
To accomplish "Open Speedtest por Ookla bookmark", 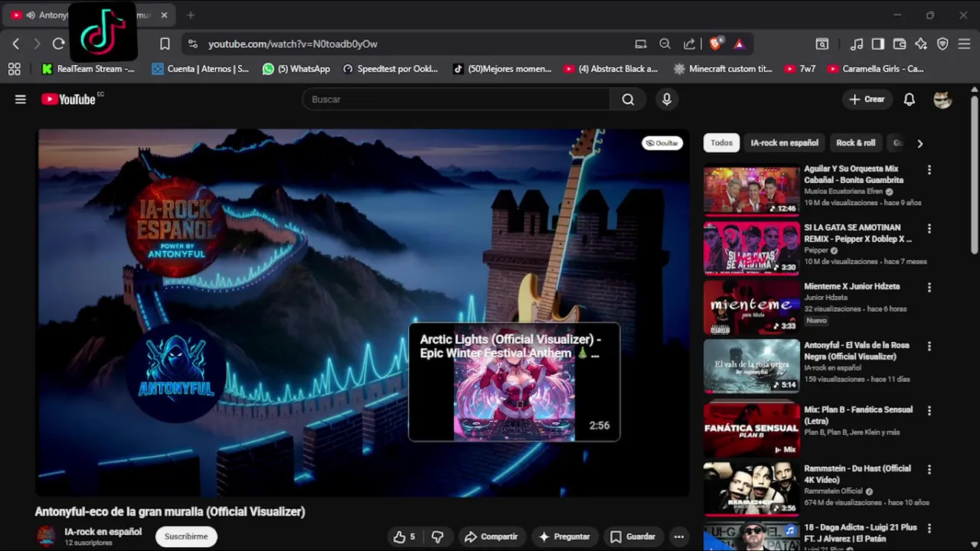I will [x=390, y=69].
